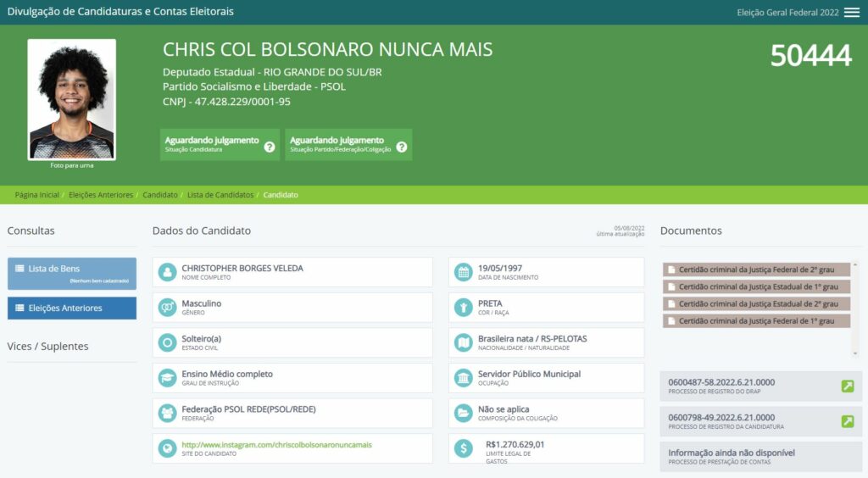This screenshot has height=478, width=868.
Task: Click Divulgação de Candidaturas e Contas Eleitorais title
Action: (x=120, y=12)
